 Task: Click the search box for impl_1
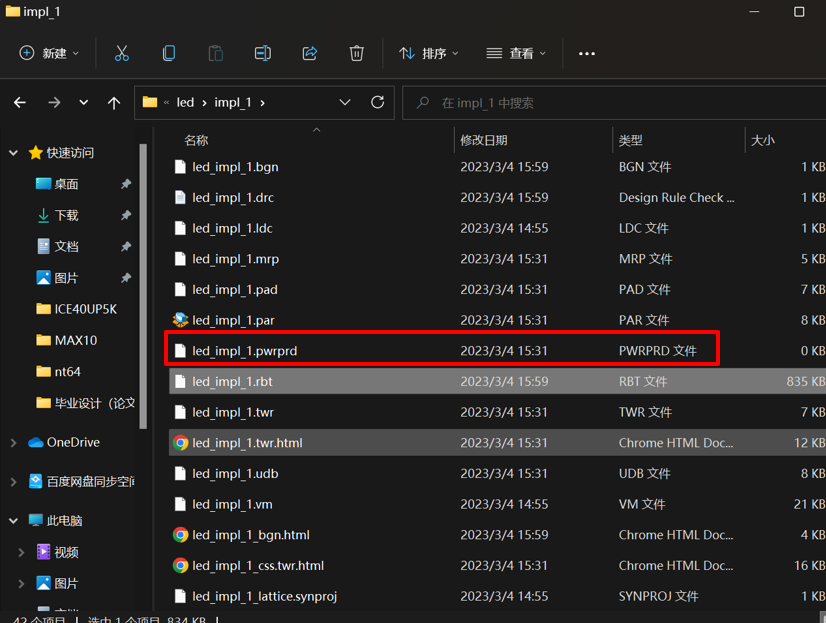(614, 103)
